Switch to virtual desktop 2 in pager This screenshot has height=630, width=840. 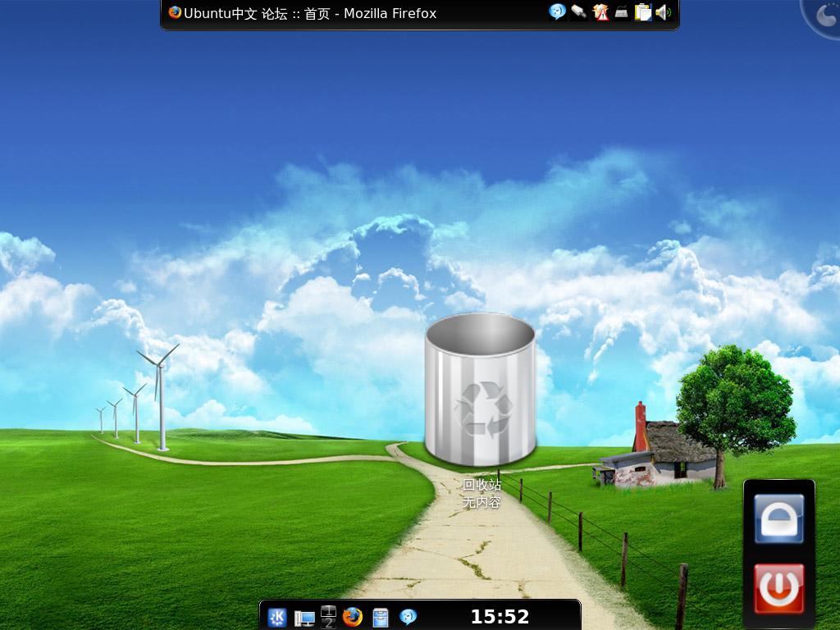coord(328,623)
